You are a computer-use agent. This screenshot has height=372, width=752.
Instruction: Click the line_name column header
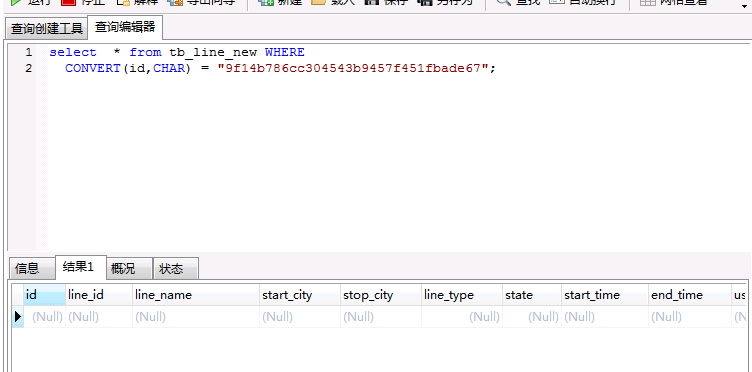[x=196, y=295]
